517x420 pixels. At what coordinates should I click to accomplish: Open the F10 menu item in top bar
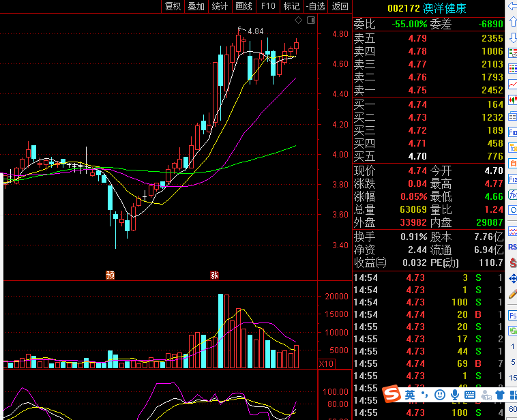(x=268, y=6)
